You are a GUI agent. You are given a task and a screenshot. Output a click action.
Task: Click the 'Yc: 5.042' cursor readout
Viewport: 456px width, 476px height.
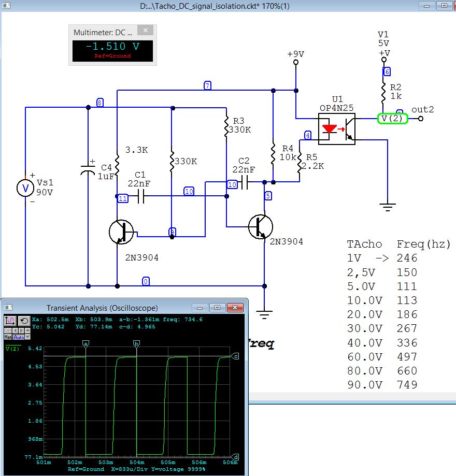(x=48, y=327)
